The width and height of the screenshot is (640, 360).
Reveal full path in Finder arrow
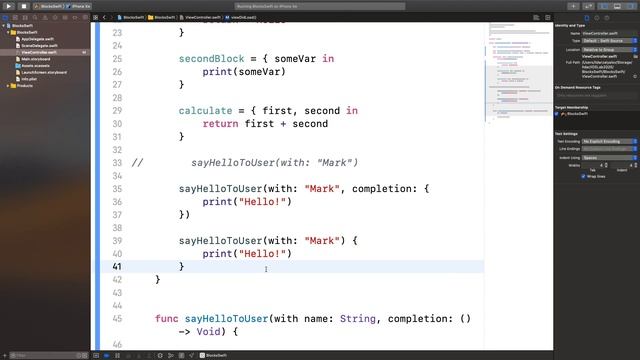635,76
